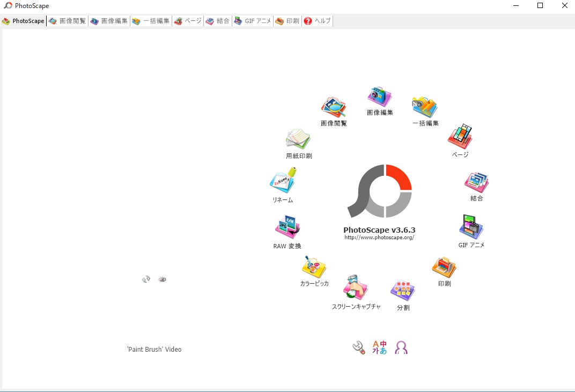This screenshot has height=392, width=575.
Task: Click the ページ page layout icon
Action: pyautogui.click(x=460, y=137)
